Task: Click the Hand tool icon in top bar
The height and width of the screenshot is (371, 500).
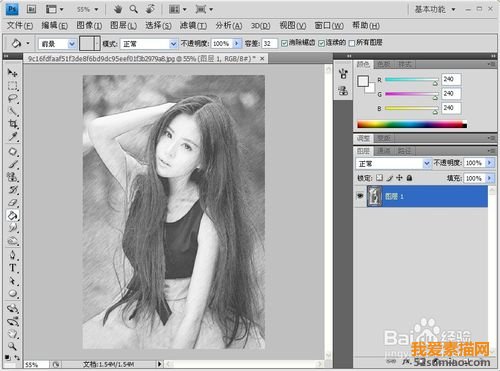Action: point(118,9)
